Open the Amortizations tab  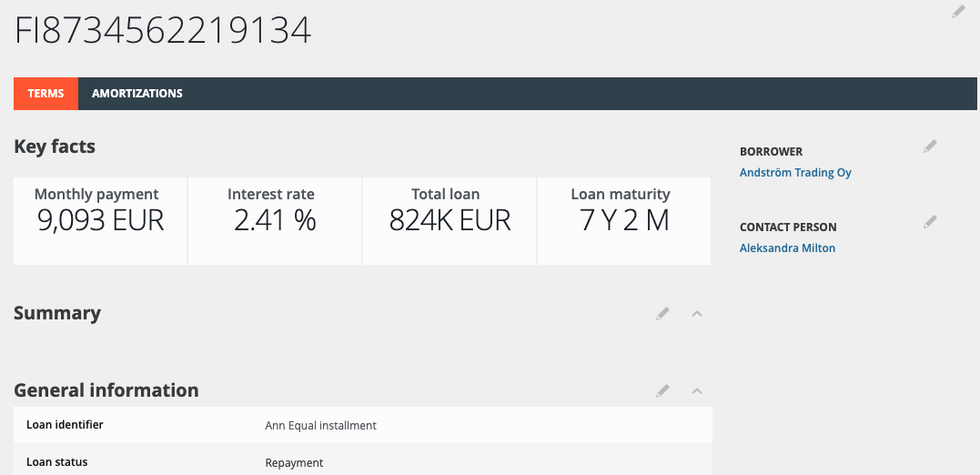(136, 94)
